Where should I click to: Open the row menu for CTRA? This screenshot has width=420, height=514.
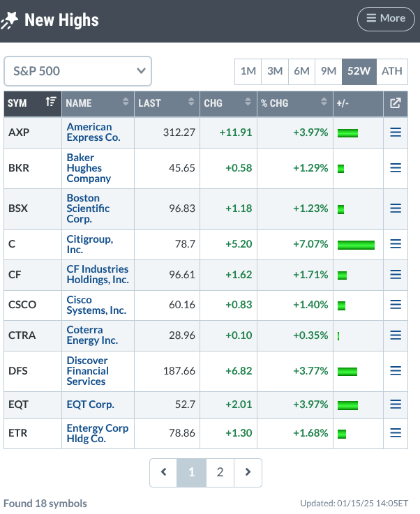396,335
